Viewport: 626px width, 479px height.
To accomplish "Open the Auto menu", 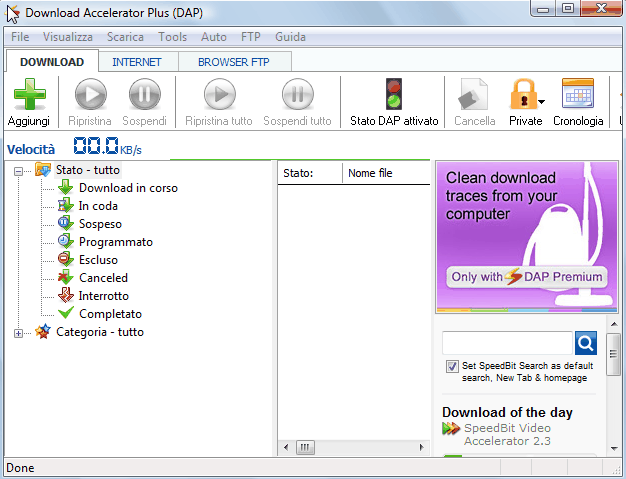I will click(x=214, y=37).
